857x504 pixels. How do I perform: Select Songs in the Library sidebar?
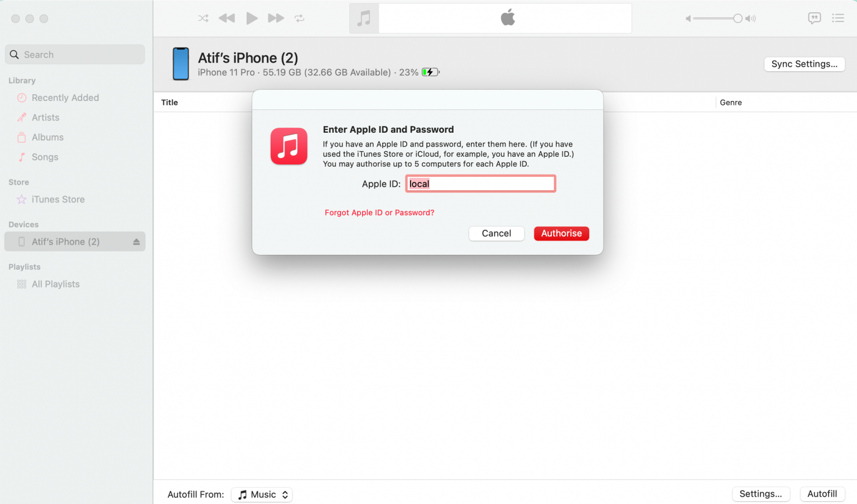pyautogui.click(x=44, y=157)
